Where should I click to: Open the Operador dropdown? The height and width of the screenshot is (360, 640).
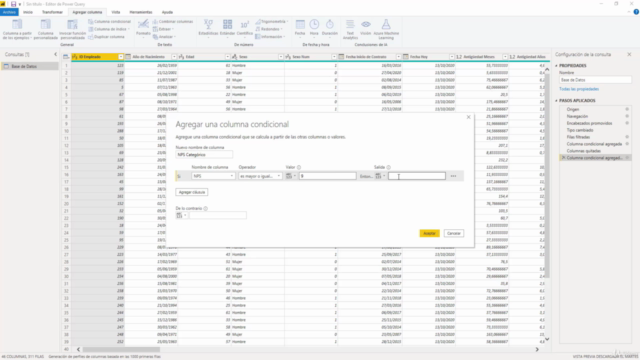coord(260,176)
